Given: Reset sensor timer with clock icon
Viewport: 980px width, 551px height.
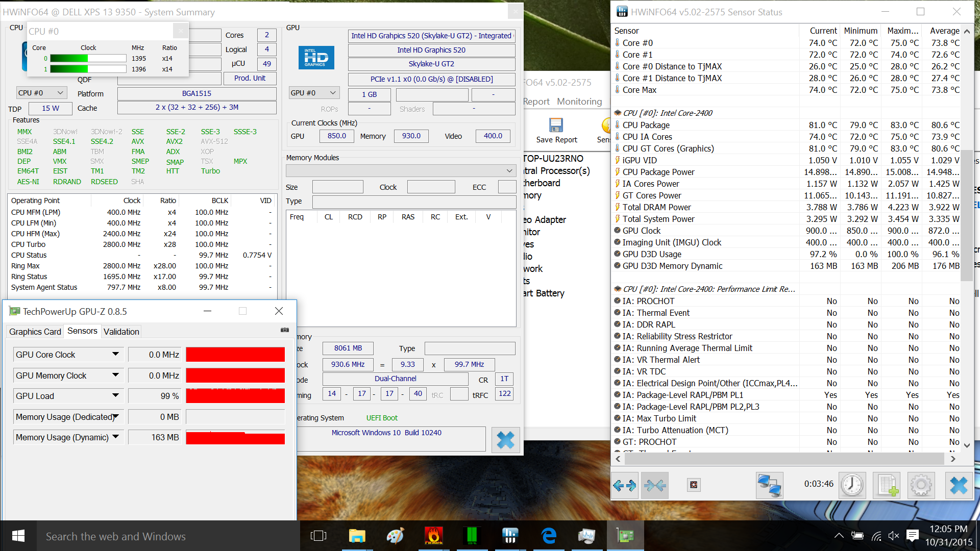Looking at the screenshot, I should pos(852,485).
